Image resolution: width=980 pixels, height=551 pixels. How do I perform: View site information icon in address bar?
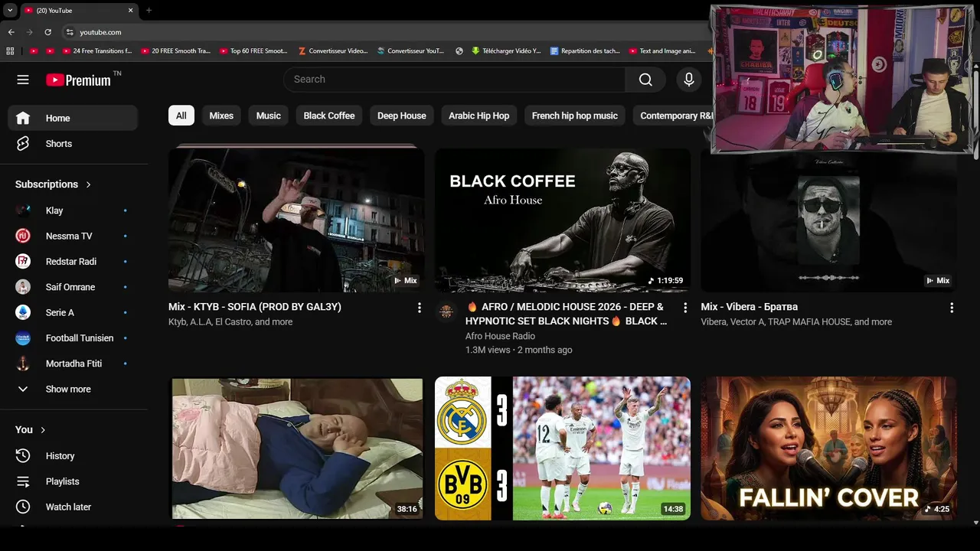click(x=70, y=32)
